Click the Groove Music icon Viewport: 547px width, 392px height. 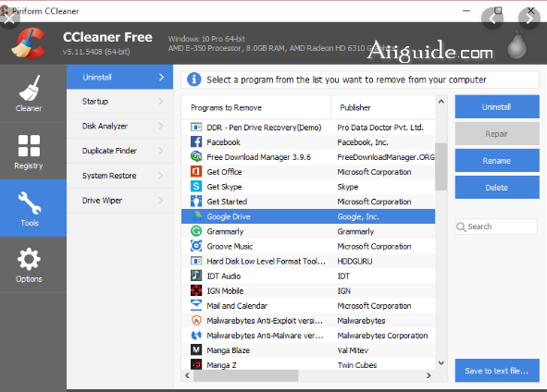[196, 246]
